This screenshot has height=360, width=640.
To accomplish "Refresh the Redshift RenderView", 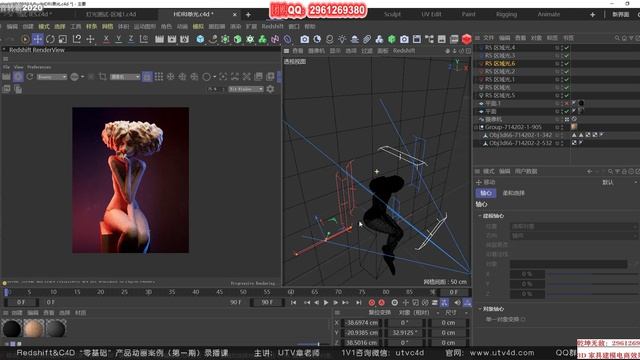I will point(30,77).
